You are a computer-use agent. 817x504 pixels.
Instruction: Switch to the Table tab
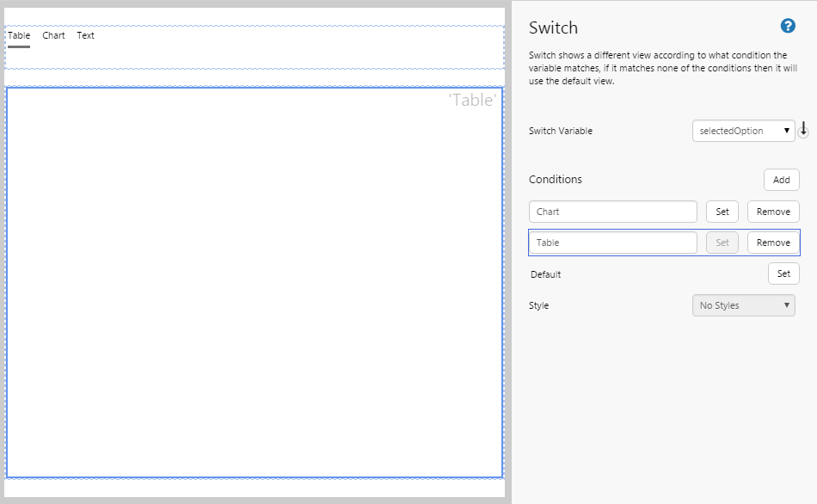click(19, 36)
